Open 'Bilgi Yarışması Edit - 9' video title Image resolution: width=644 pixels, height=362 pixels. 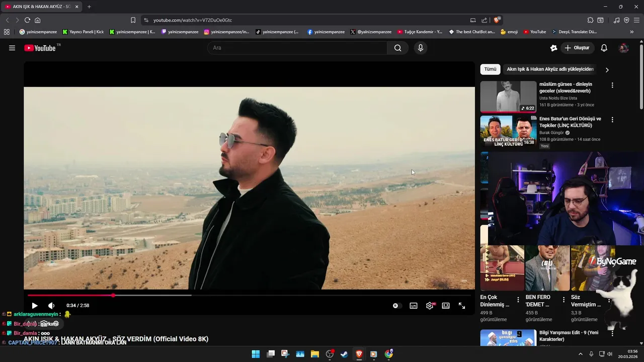pos(569,336)
